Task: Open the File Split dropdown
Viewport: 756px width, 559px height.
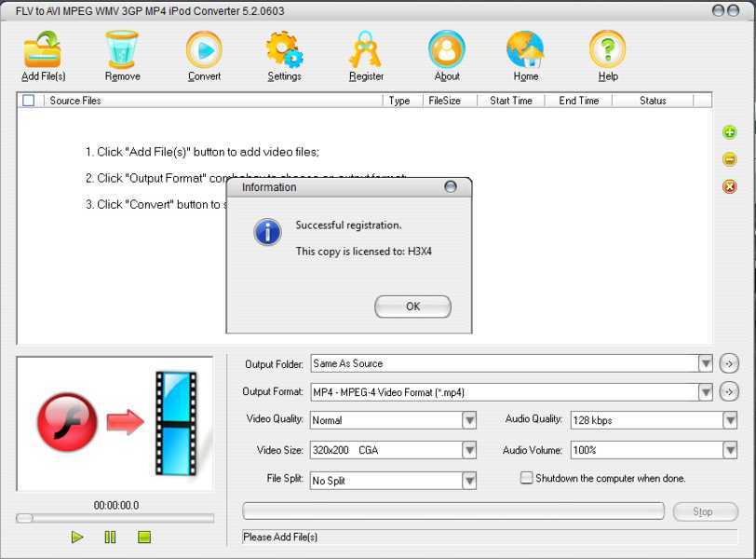Action: (x=468, y=479)
